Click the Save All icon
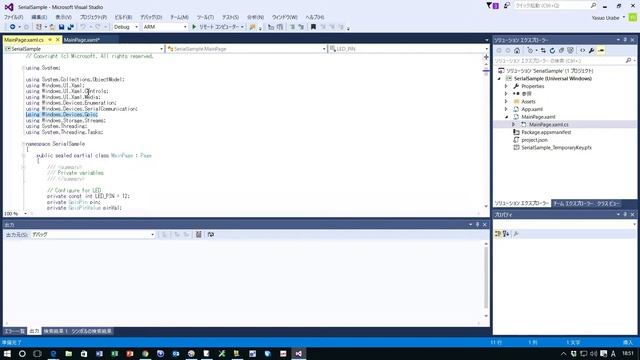The height and width of the screenshot is (360, 640). pos(71,27)
